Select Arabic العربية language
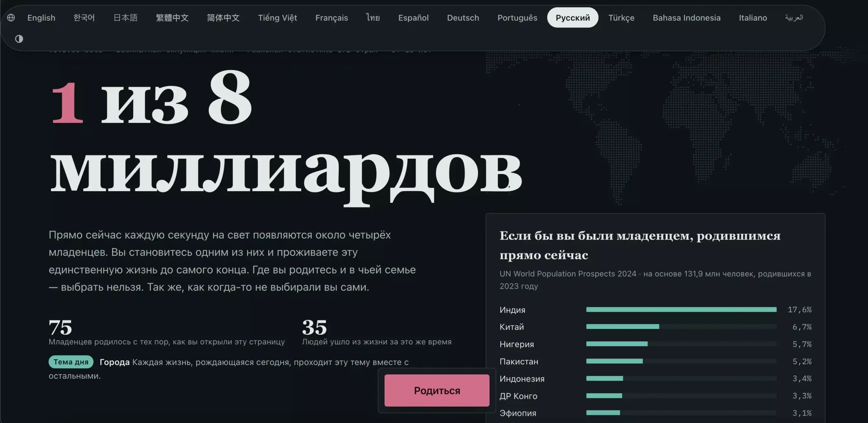This screenshot has height=423, width=868. coord(794,18)
